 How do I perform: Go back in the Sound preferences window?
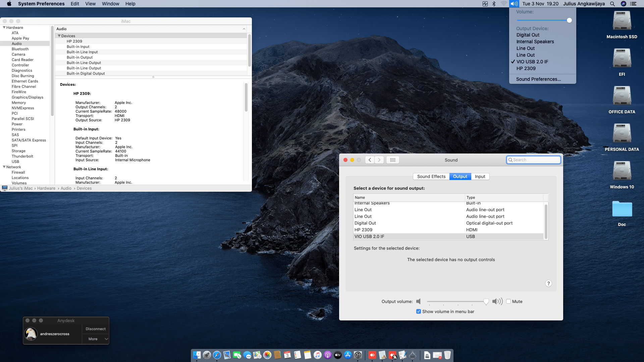click(370, 160)
